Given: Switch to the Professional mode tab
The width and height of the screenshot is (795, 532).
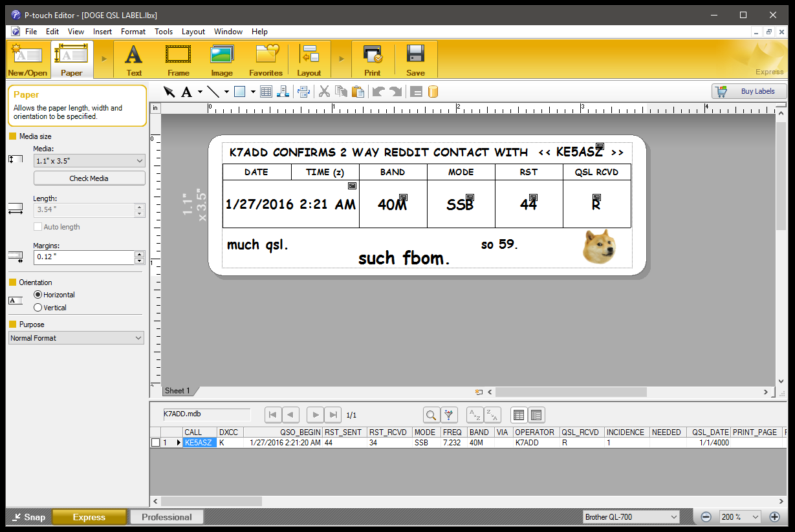Looking at the screenshot, I should (x=166, y=516).
